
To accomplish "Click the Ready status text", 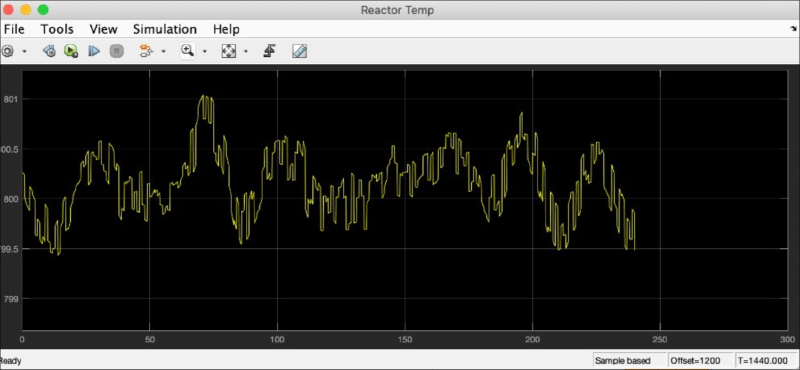I will point(11,361).
